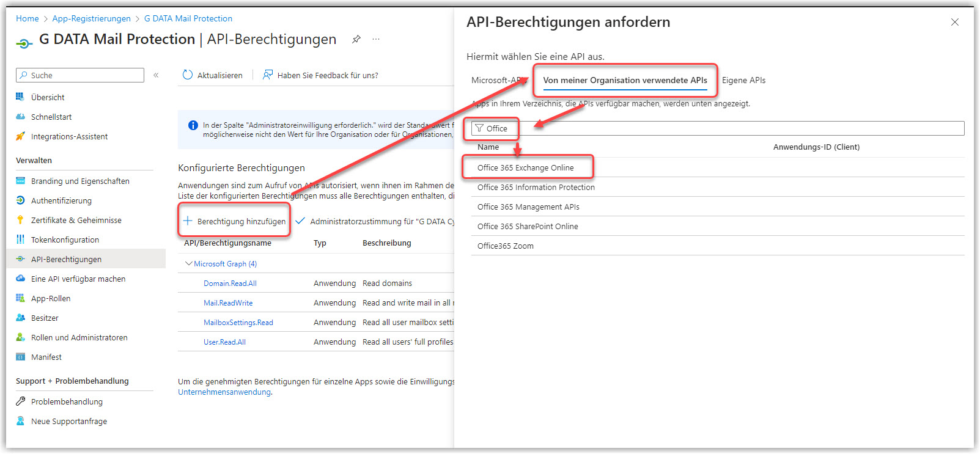Click the pin icon beside the page title

356,39
